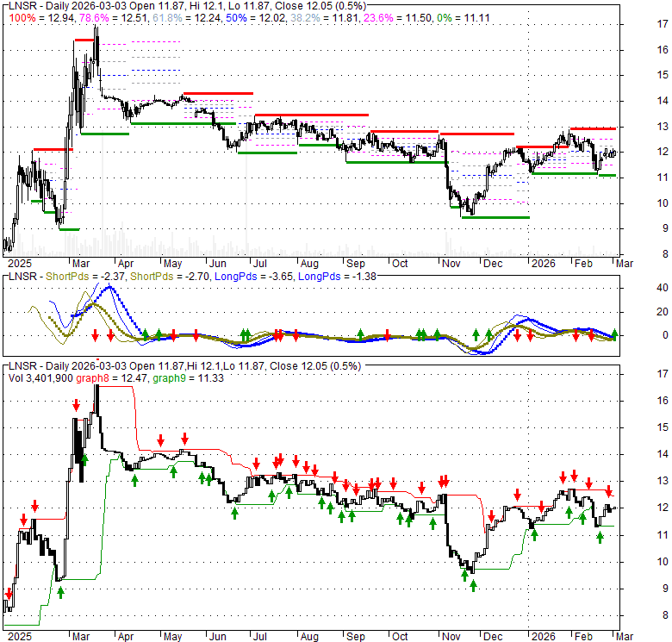This screenshot has width=672, height=642.
Task: Click the Vol 3,401,900 volume label
Action: (35, 376)
